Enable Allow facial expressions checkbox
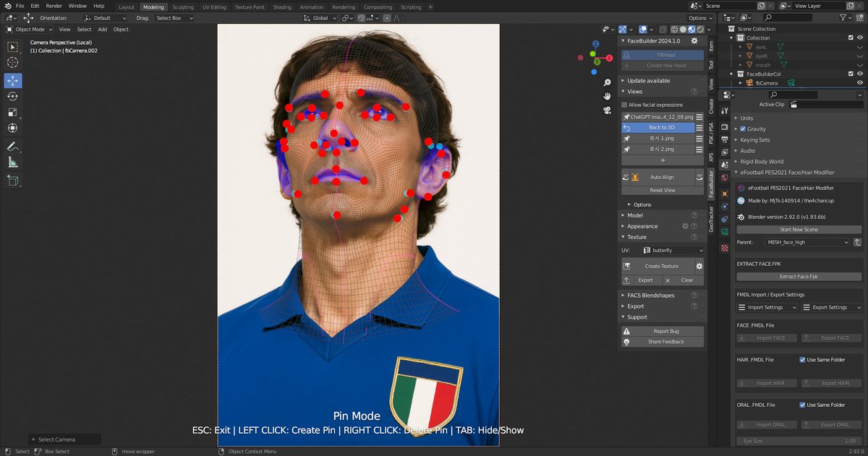This screenshot has width=868, height=456. (625, 105)
